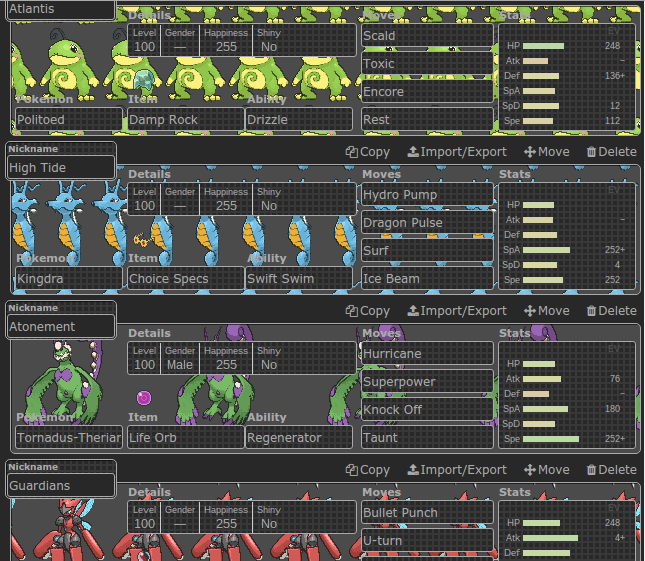Screen dimensions: 645x561
Task: Click the Move icon for Guardians
Action: click(530, 470)
